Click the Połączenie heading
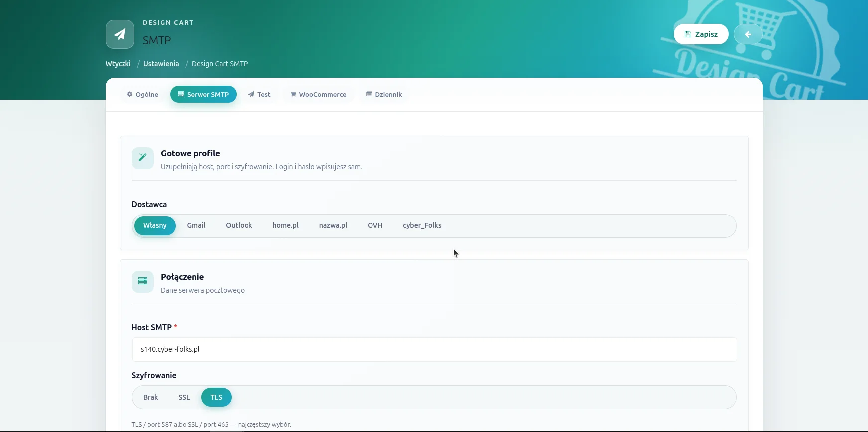Screen dimensions: 868x432 click(182, 277)
